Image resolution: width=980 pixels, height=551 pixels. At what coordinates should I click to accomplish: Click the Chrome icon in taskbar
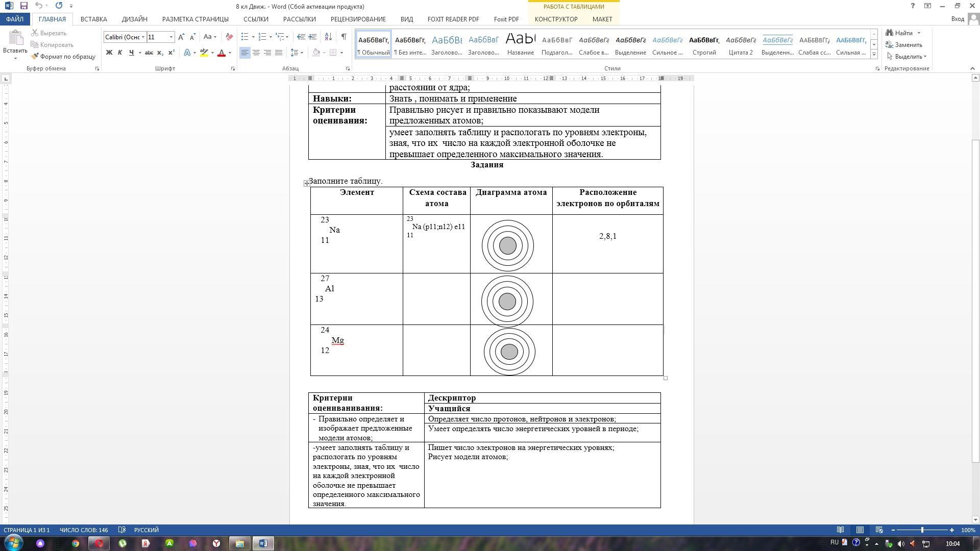coord(76,543)
